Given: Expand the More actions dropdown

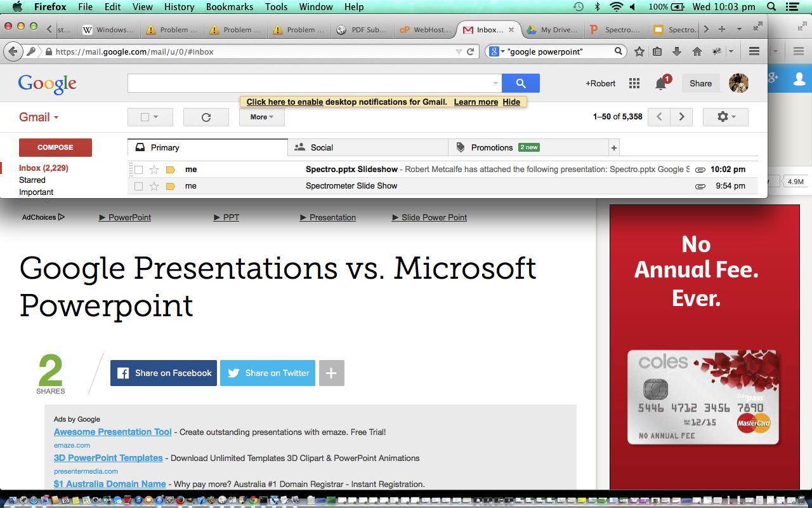Looking at the screenshot, I should (261, 117).
